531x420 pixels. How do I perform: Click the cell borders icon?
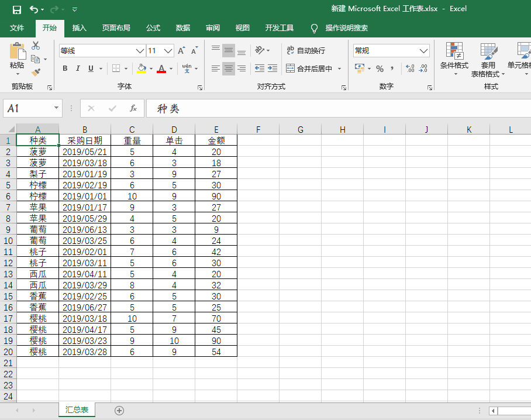[116, 68]
